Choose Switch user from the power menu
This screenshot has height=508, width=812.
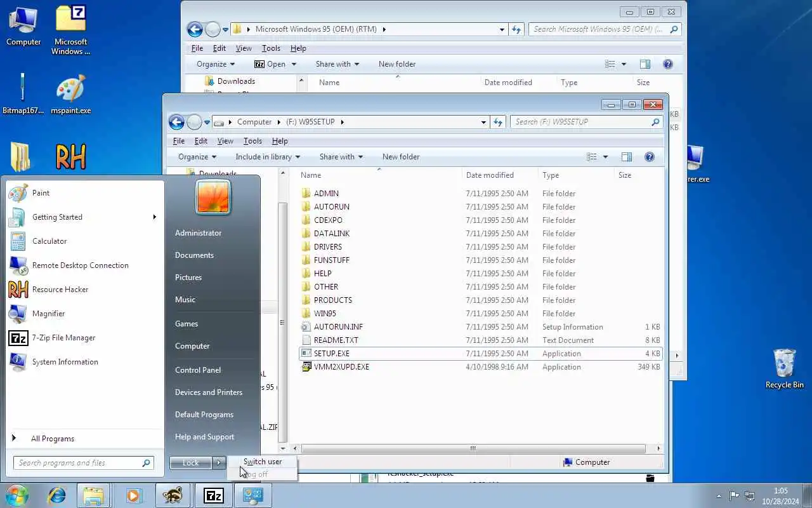click(263, 462)
